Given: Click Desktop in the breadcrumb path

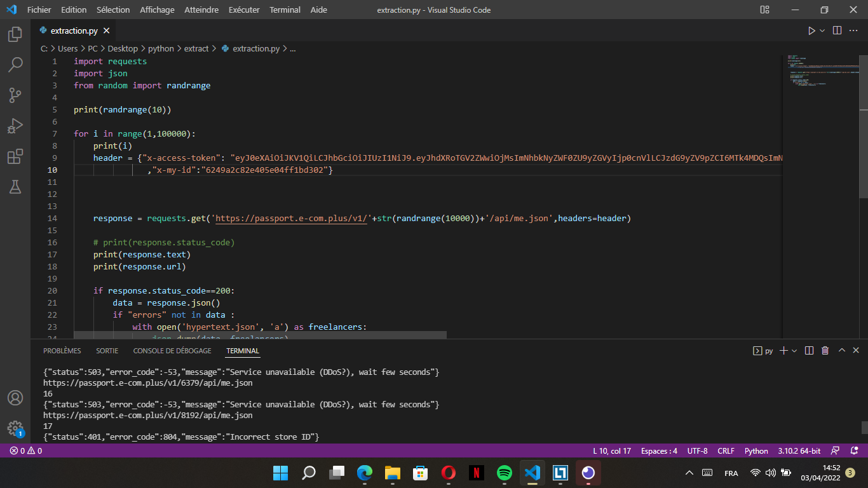Looking at the screenshot, I should click(x=123, y=48).
